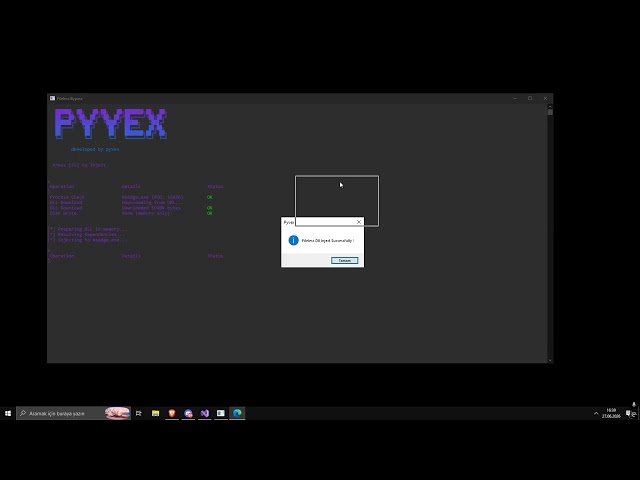
Task: Open the Windows Start menu
Action: tap(8, 413)
